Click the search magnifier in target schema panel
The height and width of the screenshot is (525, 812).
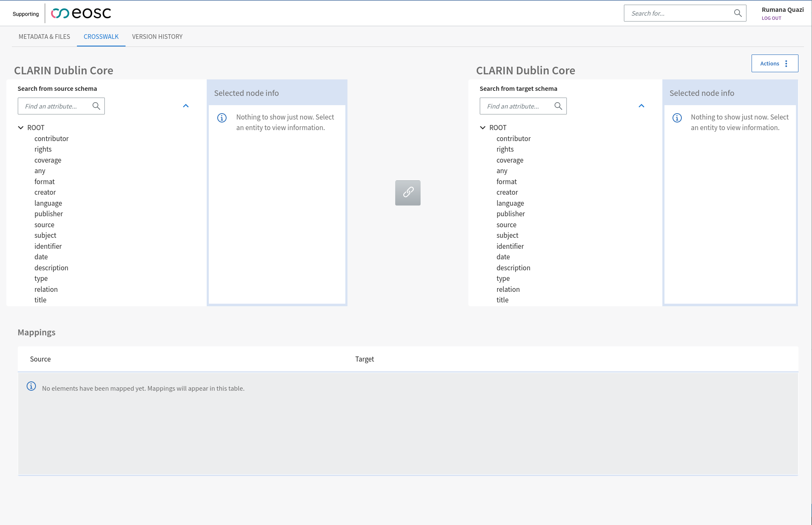tap(558, 106)
